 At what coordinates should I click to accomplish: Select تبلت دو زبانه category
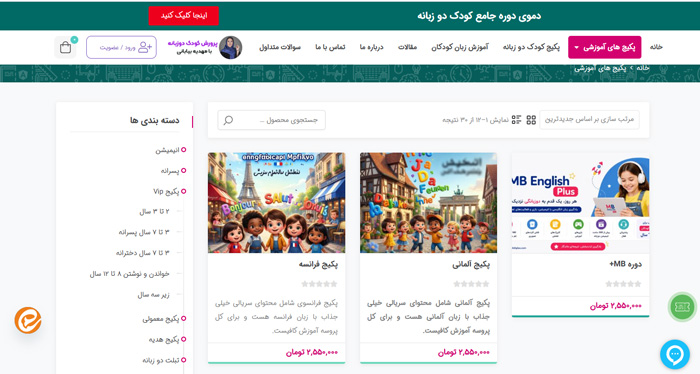pyautogui.click(x=161, y=360)
